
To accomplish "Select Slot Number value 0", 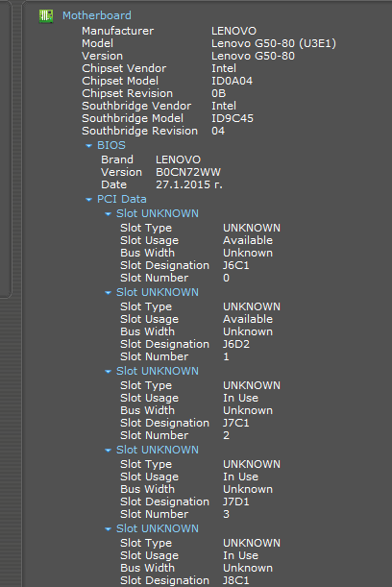I will [x=226, y=278].
